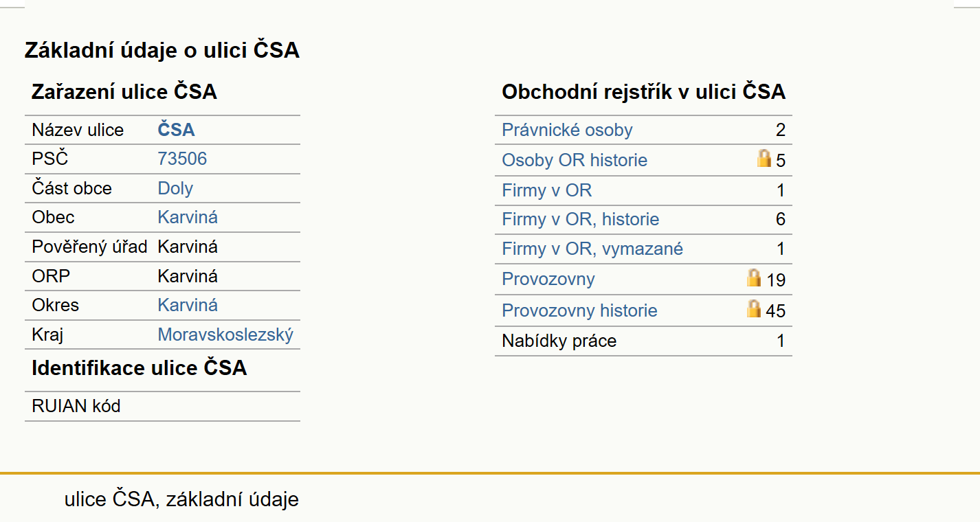Click the RUIAN kód row
The image size is (980, 522).
[162, 406]
